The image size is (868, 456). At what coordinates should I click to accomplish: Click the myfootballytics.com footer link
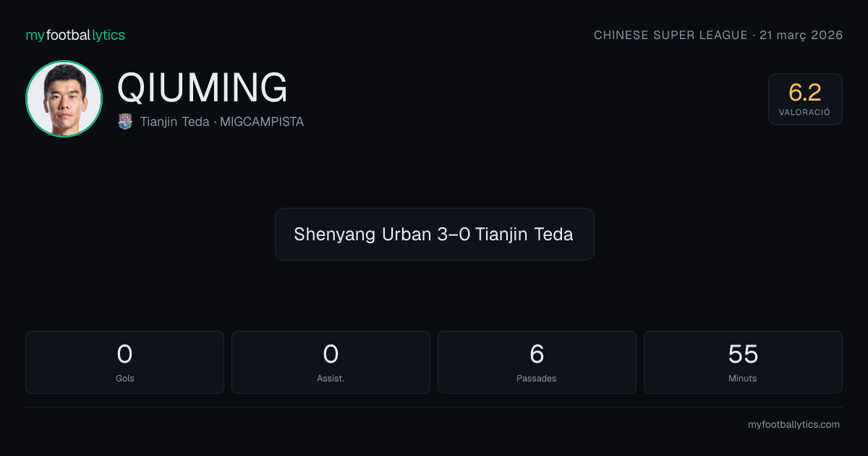[x=793, y=425]
